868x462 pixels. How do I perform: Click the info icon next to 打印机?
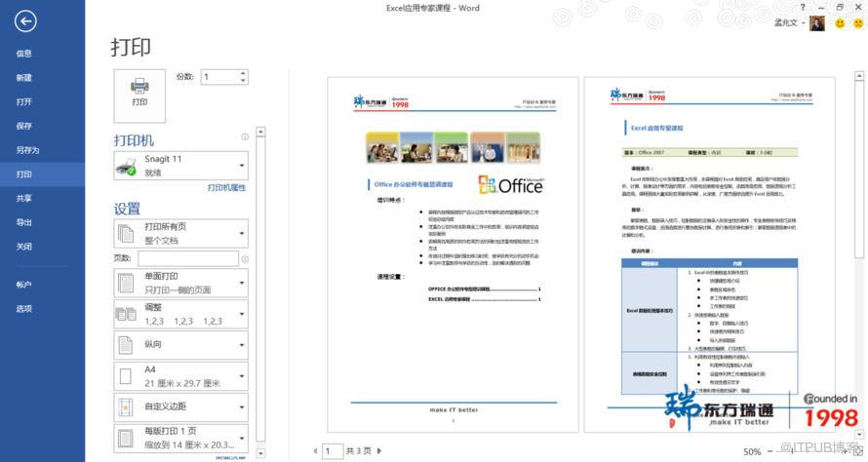[245, 136]
